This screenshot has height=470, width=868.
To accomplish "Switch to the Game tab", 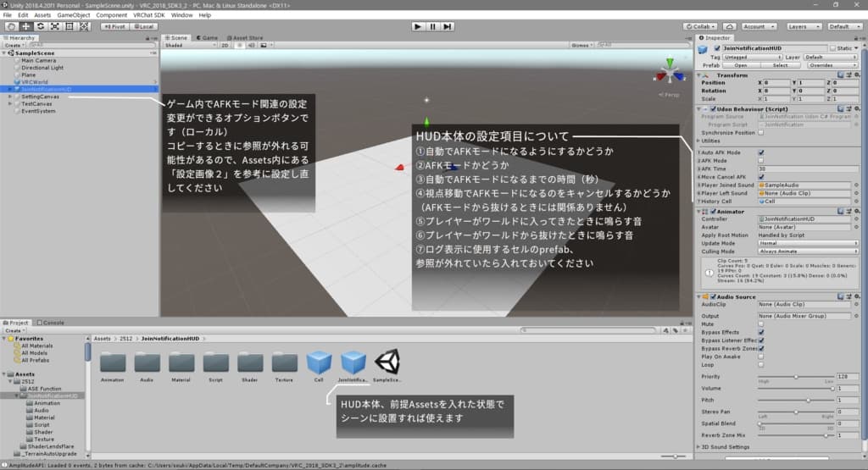I will [x=207, y=37].
